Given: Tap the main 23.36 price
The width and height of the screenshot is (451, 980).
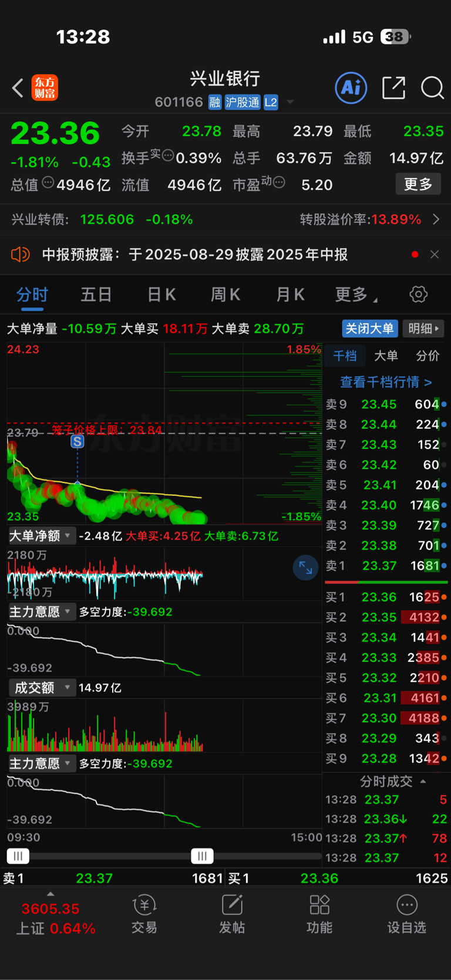Looking at the screenshot, I should point(55,133).
